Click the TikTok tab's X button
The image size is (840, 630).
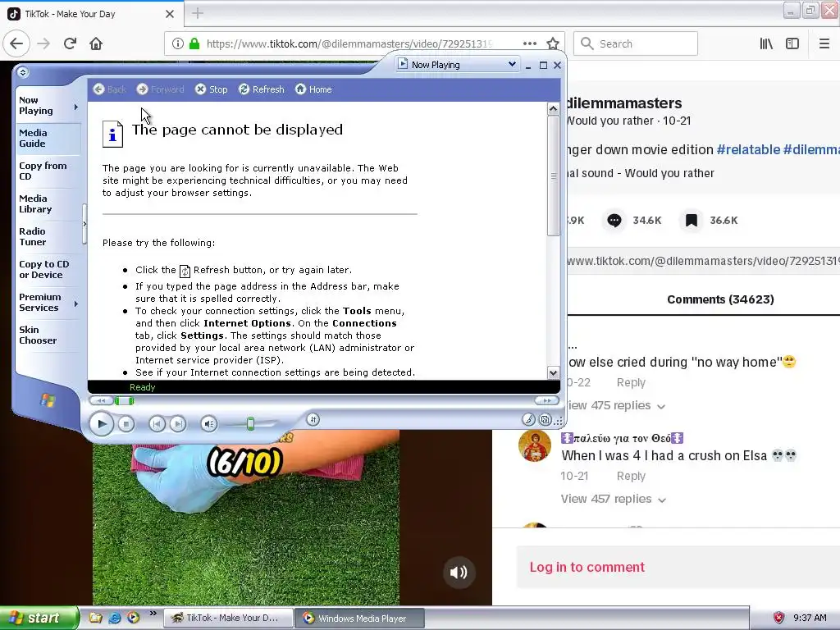(x=169, y=14)
